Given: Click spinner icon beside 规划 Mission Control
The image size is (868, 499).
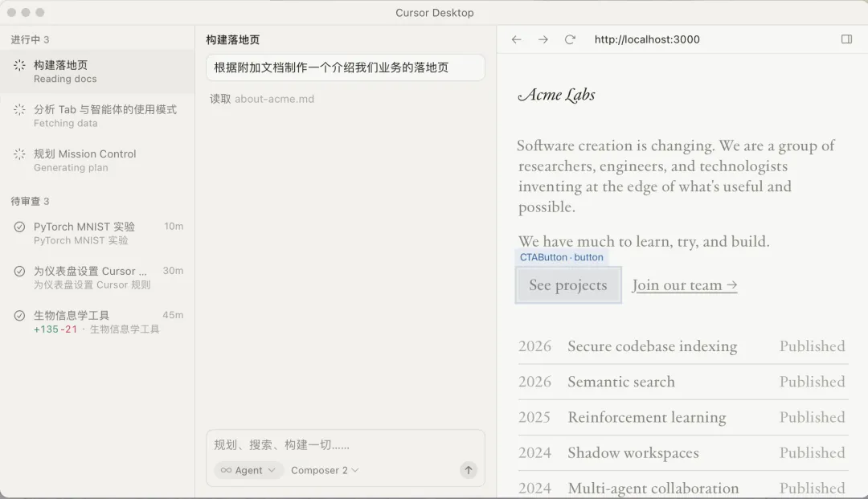Looking at the screenshot, I should pos(19,153).
